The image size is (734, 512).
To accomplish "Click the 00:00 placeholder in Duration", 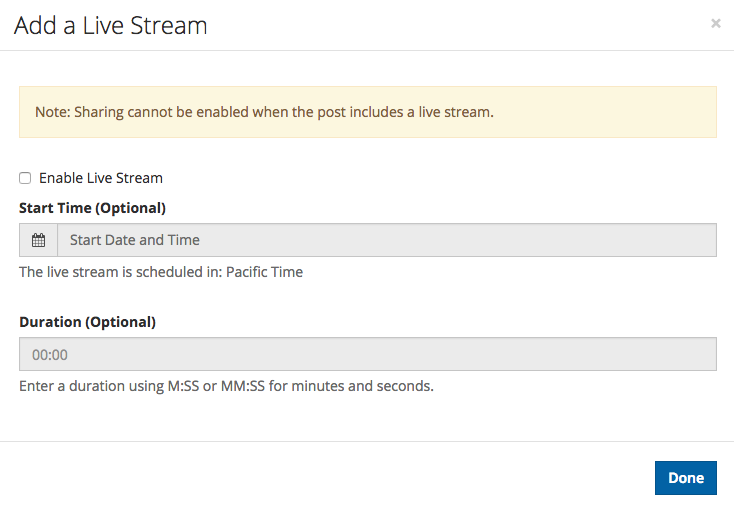I will (50, 355).
